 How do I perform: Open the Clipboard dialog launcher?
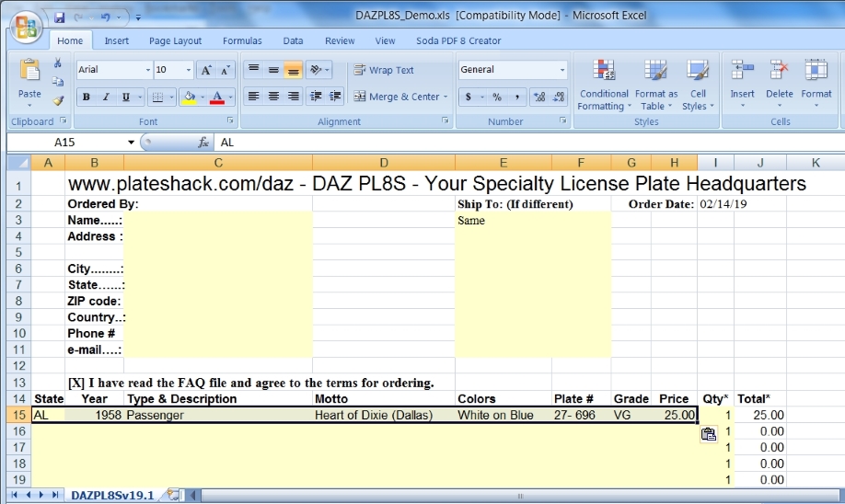63,120
